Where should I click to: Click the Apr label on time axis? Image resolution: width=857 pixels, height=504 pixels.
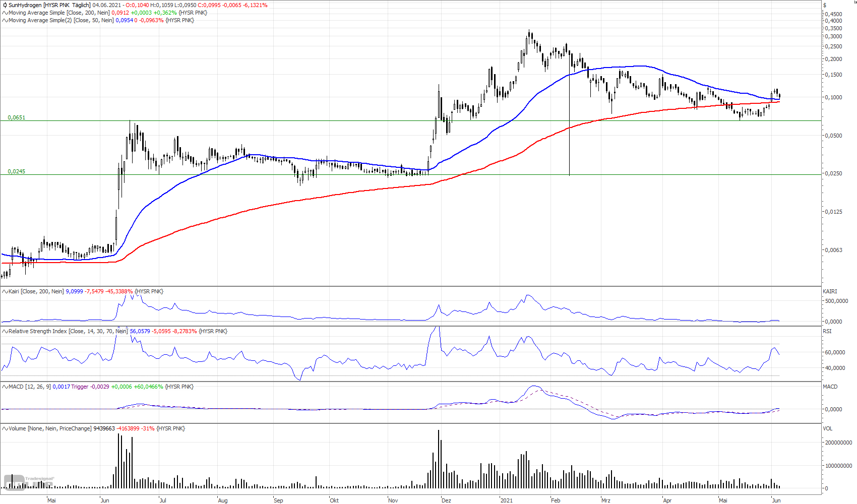pyautogui.click(x=667, y=500)
